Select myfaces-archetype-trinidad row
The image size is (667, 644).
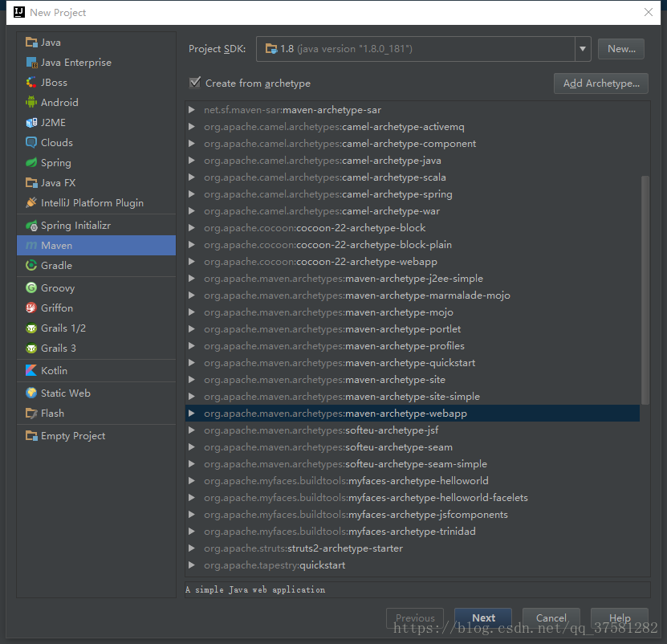[x=413, y=532]
